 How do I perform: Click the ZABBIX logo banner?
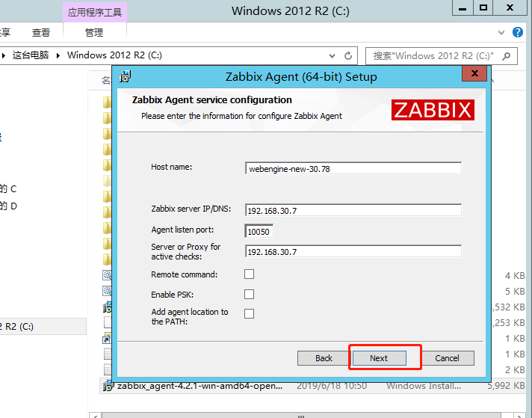(x=433, y=110)
